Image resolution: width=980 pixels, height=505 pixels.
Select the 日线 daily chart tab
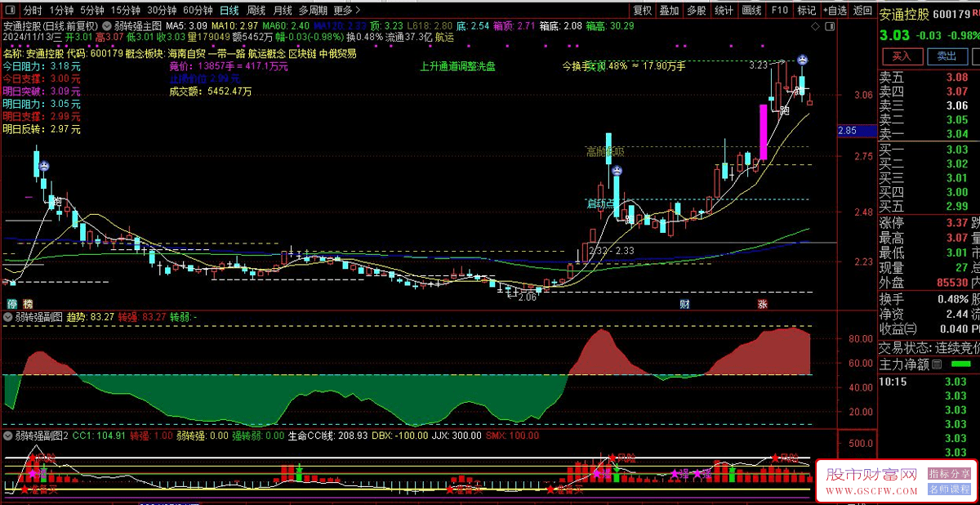(x=229, y=11)
